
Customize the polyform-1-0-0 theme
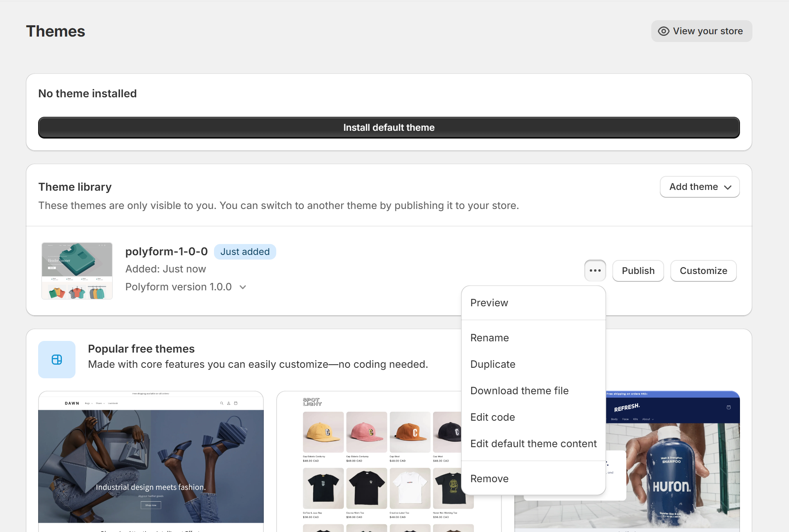point(703,270)
